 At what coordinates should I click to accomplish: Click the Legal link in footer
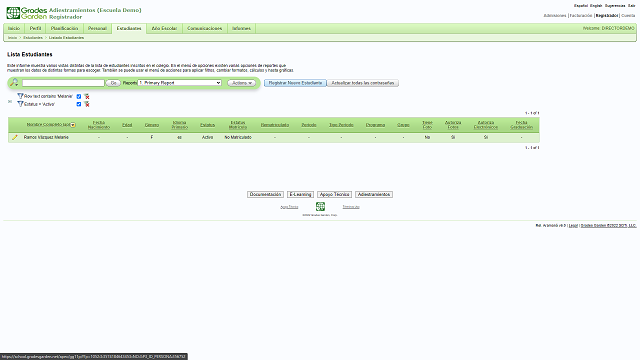click(x=573, y=225)
